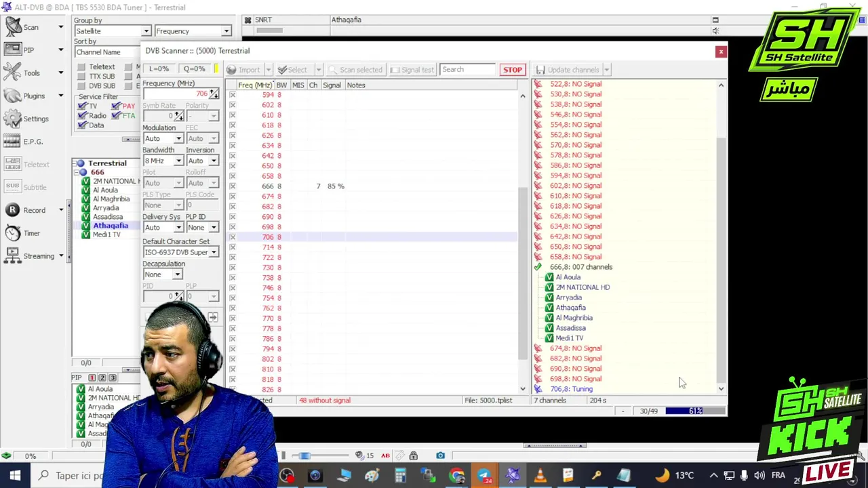Open Calculator from taskbar

[x=400, y=475]
